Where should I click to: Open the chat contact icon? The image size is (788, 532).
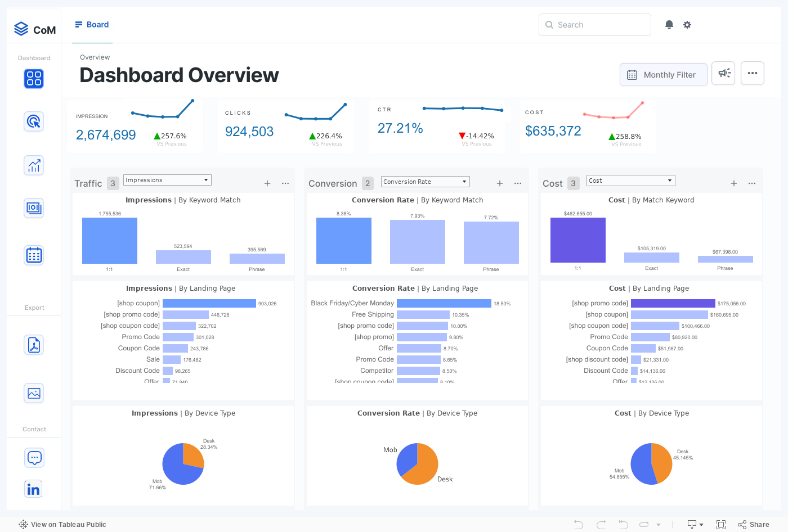click(34, 458)
